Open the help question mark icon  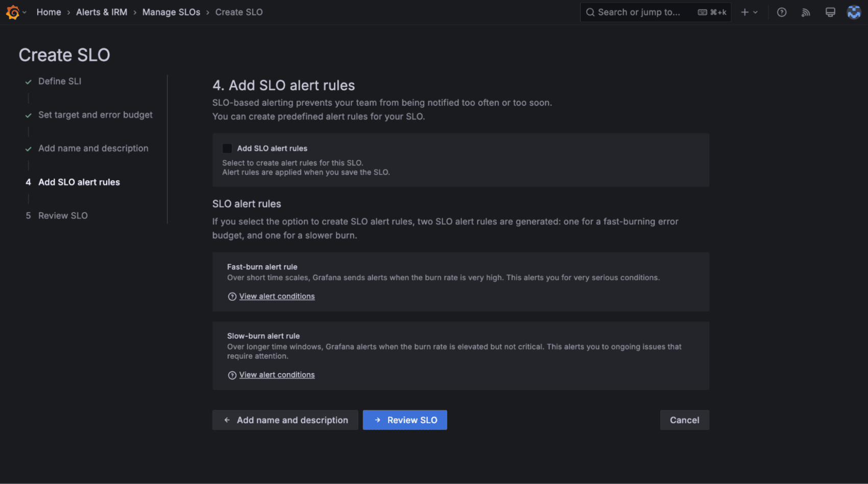pyautogui.click(x=782, y=12)
